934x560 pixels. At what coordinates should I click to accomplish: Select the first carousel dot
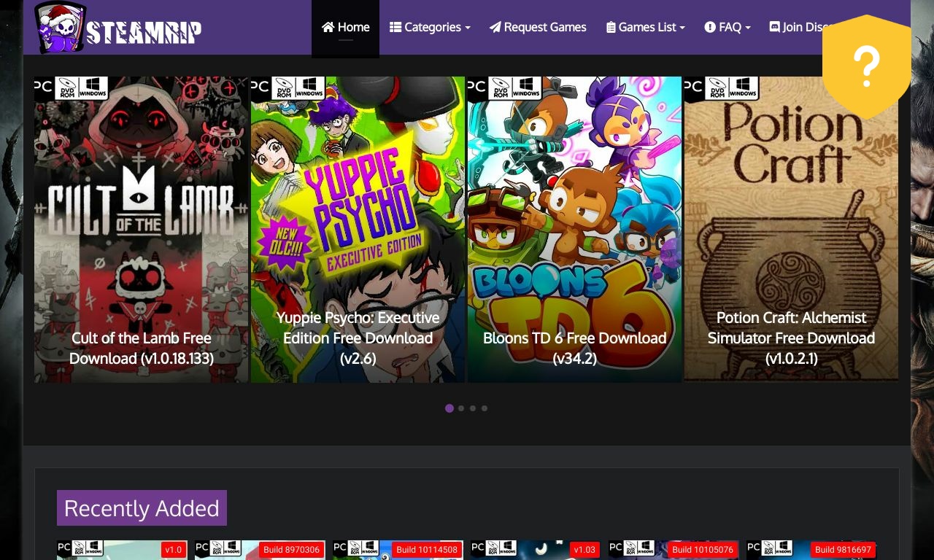tap(449, 408)
